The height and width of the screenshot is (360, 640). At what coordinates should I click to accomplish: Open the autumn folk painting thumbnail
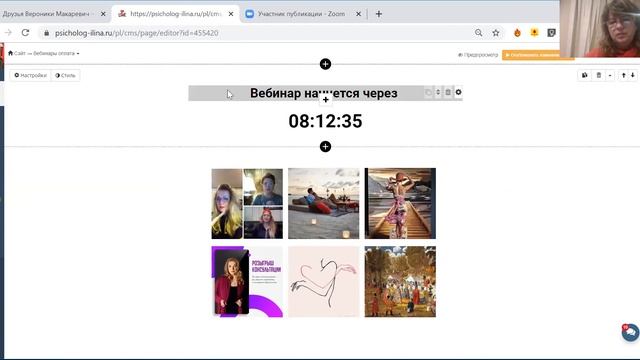coord(400,282)
